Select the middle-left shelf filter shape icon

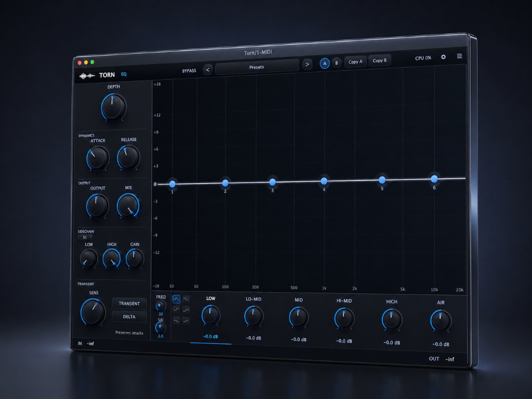tap(176, 310)
